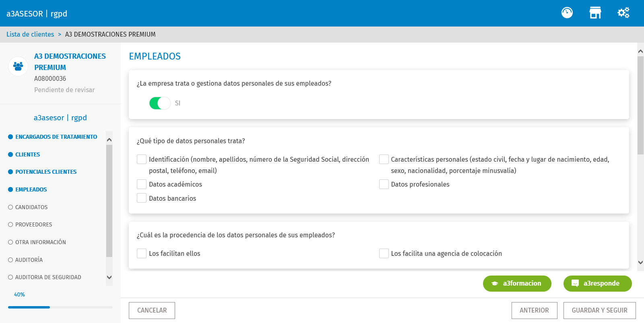Screen dimensions: 644x323
Task: Check Características personales checkbox
Action: coord(384,159)
